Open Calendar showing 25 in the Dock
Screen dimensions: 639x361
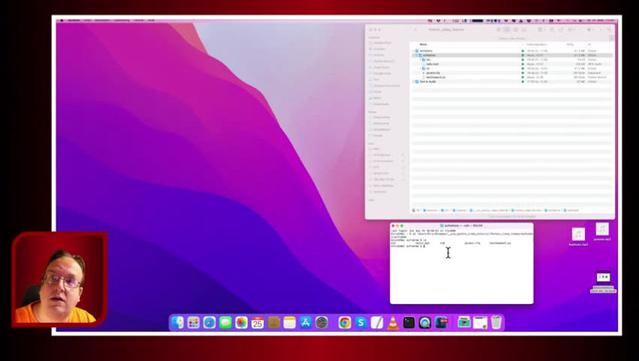[257, 323]
